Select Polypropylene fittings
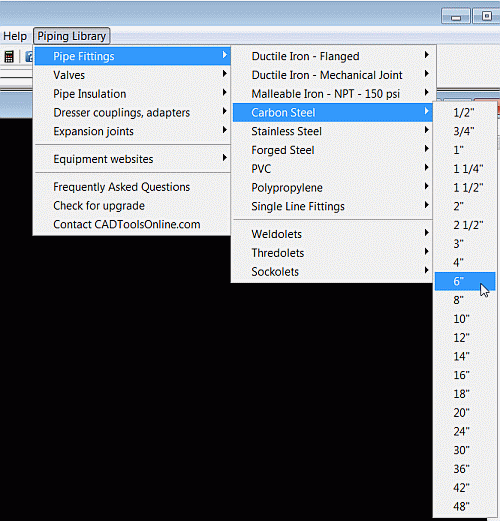Image resolution: width=500 pixels, height=521 pixels. coord(332,187)
